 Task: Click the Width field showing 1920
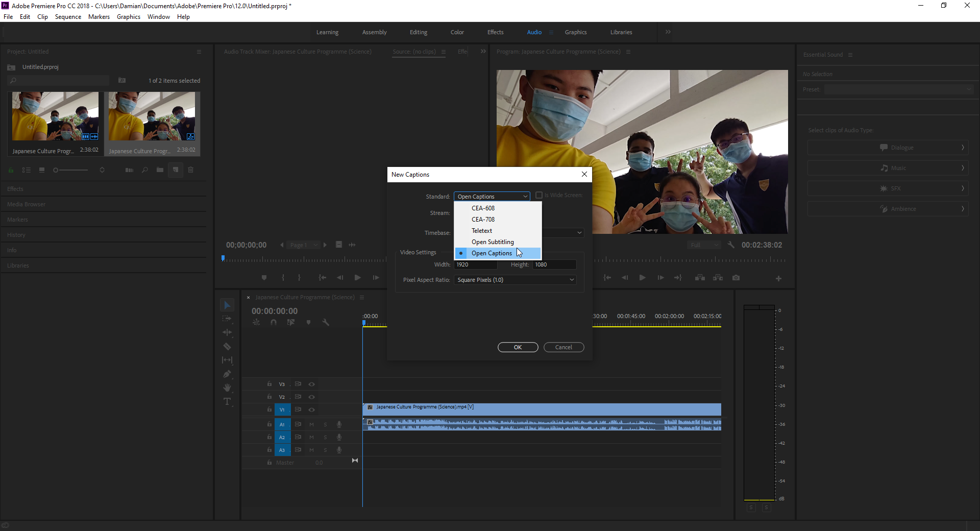(475, 264)
